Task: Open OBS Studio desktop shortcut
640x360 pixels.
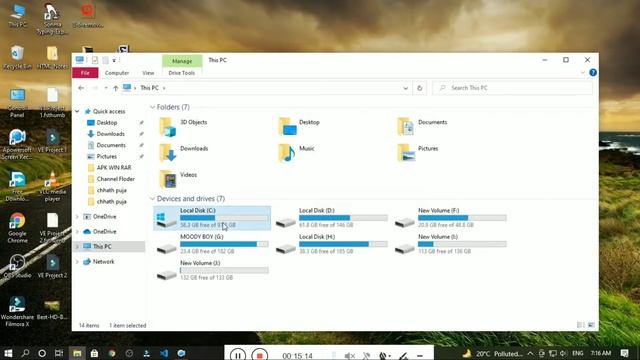Action: tap(17, 266)
